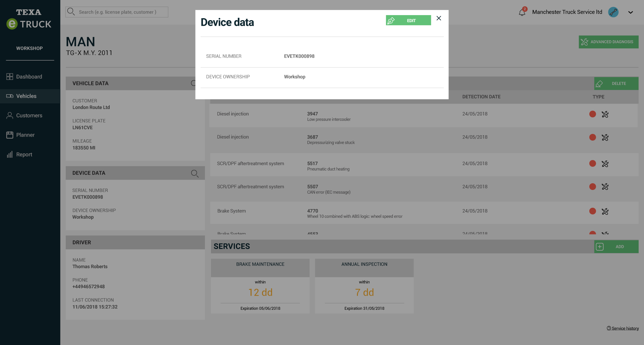Click the Advanced Diagnosis button
This screenshot has height=345, width=644.
[608, 42]
